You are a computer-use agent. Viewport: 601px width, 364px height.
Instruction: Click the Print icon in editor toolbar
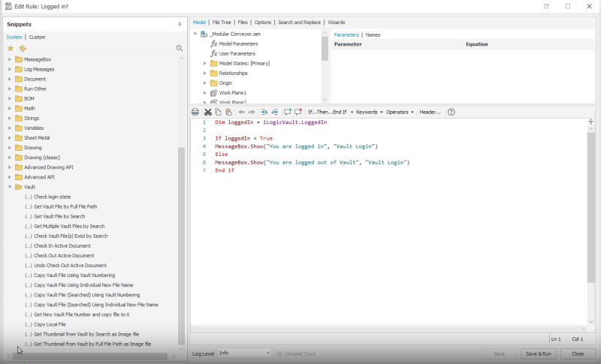[195, 112]
